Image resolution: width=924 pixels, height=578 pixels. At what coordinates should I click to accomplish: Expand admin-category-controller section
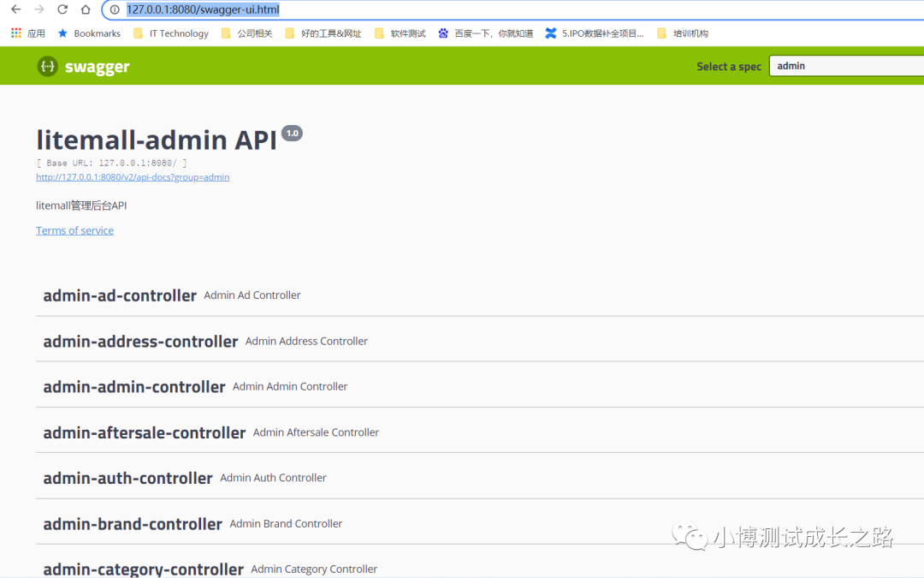pyautogui.click(x=480, y=568)
